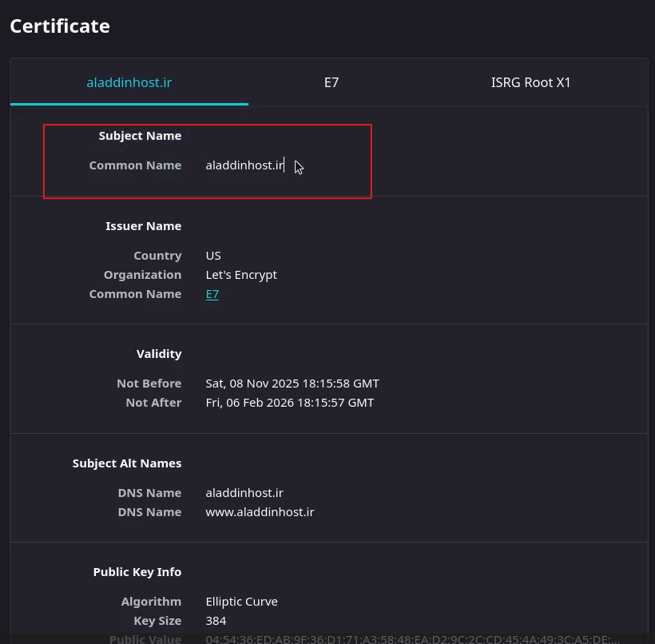Click the Common Name label under Subject Name
655x644 pixels.
[x=135, y=165]
